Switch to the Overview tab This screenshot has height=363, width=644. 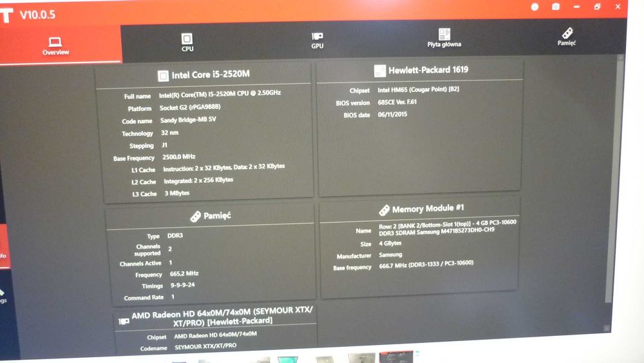[56, 46]
